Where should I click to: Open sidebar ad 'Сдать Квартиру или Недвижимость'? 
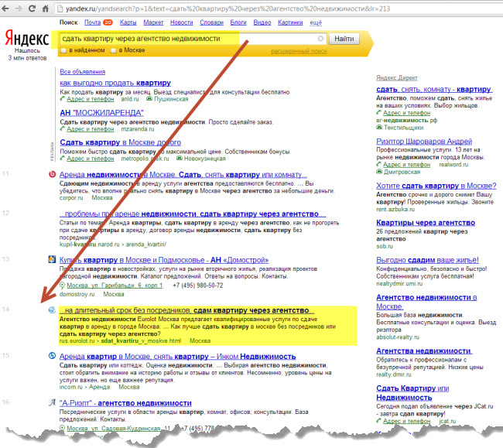(412, 393)
